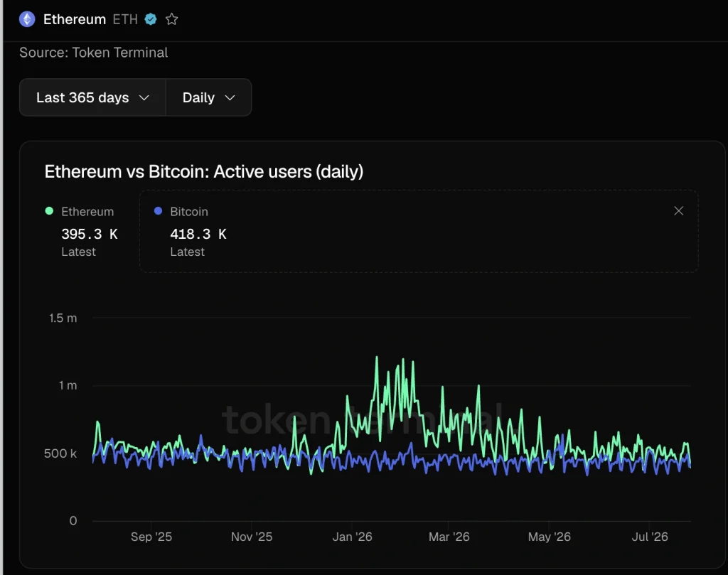Click the Jan '26 axis label
This screenshot has height=575, width=728.
pyautogui.click(x=353, y=537)
